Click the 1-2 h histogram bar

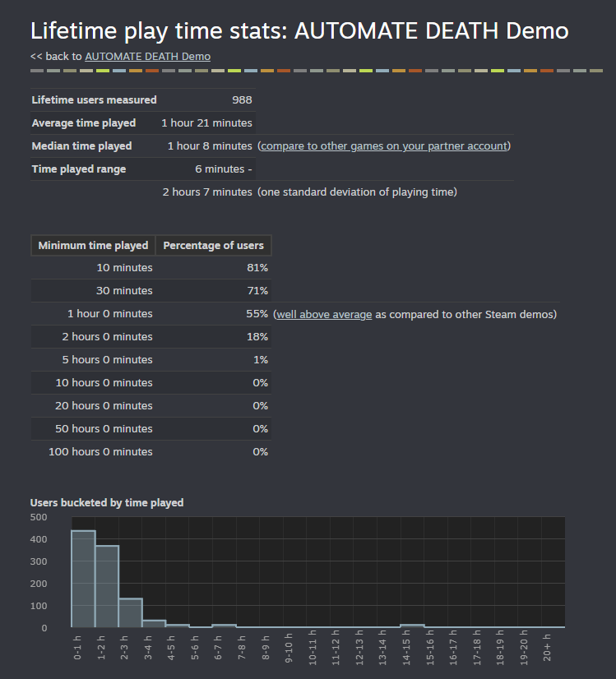[107, 586]
